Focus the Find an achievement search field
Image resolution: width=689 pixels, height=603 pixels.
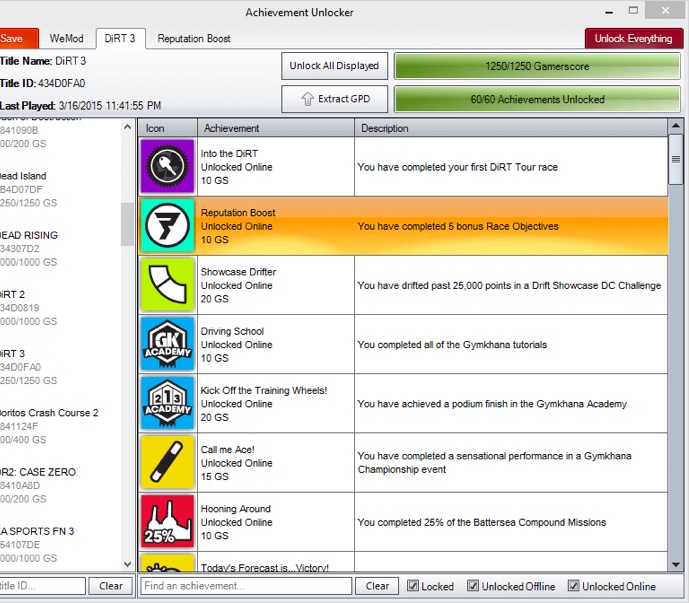coord(246,586)
